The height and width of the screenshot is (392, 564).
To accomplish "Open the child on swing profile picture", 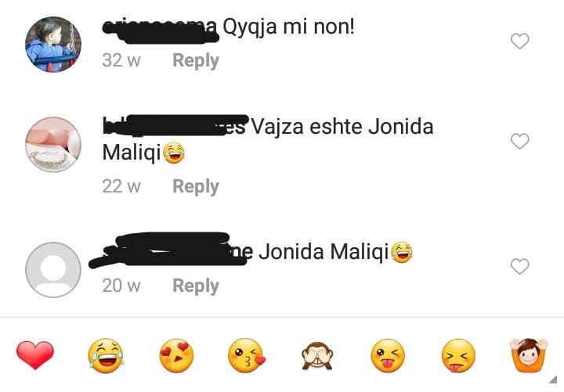I will click(x=53, y=45).
